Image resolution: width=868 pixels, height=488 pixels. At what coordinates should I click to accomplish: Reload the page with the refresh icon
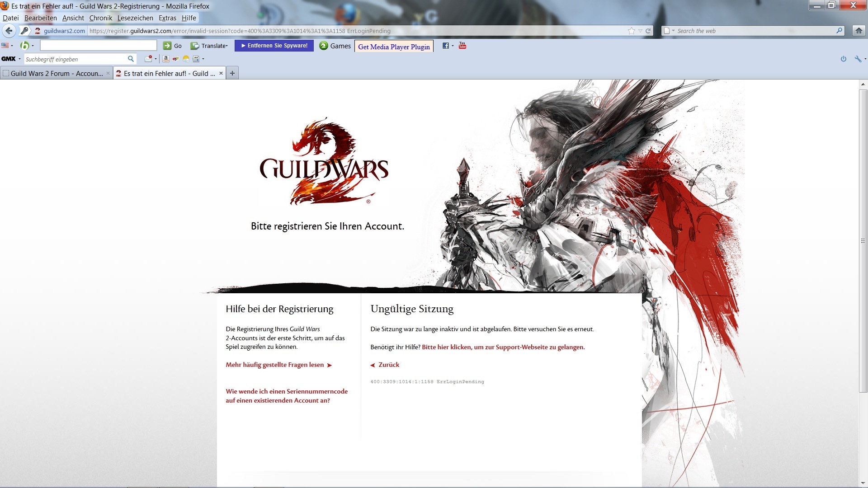click(x=648, y=31)
